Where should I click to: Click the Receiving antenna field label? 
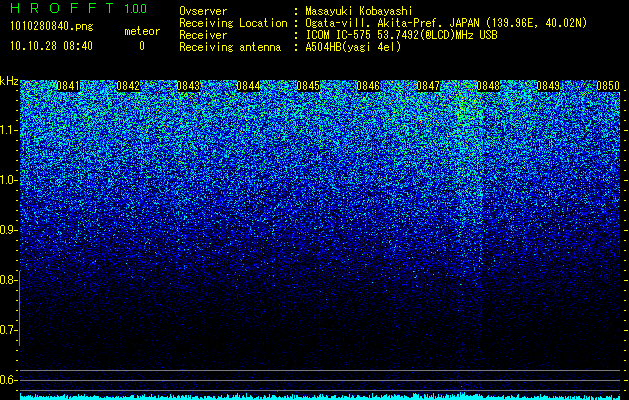pyautogui.click(x=230, y=47)
